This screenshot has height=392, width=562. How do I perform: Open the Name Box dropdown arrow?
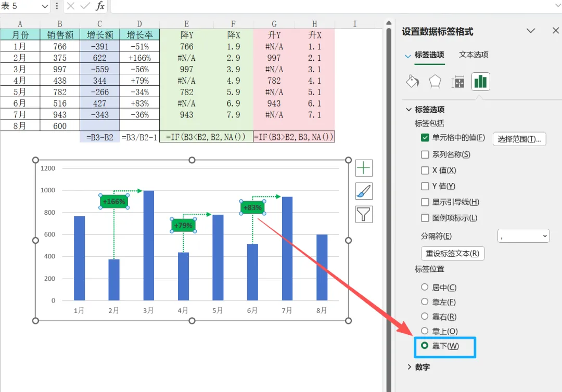[45, 6]
